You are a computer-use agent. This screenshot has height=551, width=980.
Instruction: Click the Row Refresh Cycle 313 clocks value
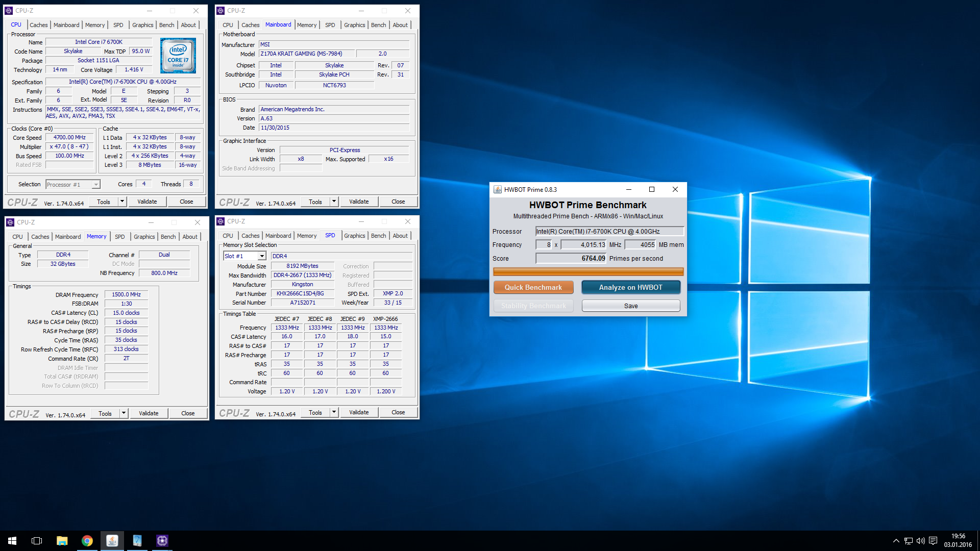pos(126,349)
